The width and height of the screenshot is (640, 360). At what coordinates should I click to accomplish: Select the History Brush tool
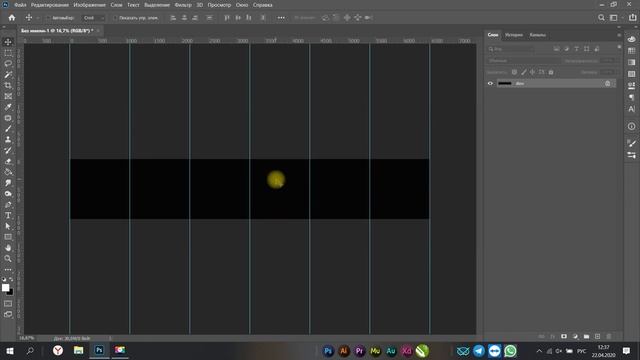point(8,150)
